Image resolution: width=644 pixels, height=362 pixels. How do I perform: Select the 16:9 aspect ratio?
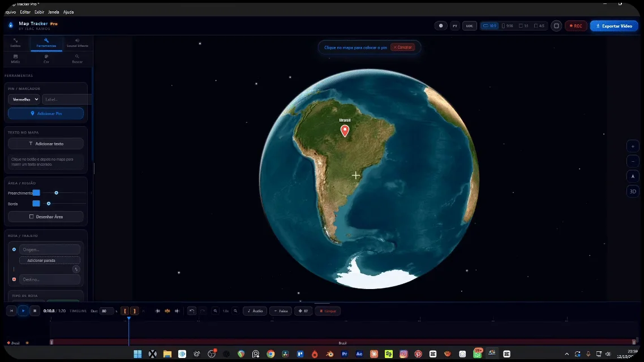point(490,25)
